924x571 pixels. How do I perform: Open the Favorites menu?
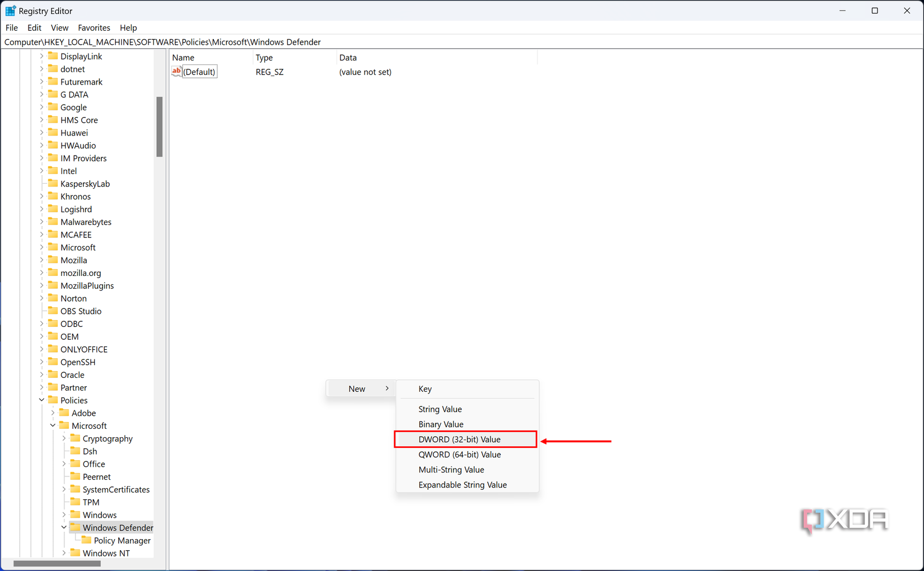point(94,27)
